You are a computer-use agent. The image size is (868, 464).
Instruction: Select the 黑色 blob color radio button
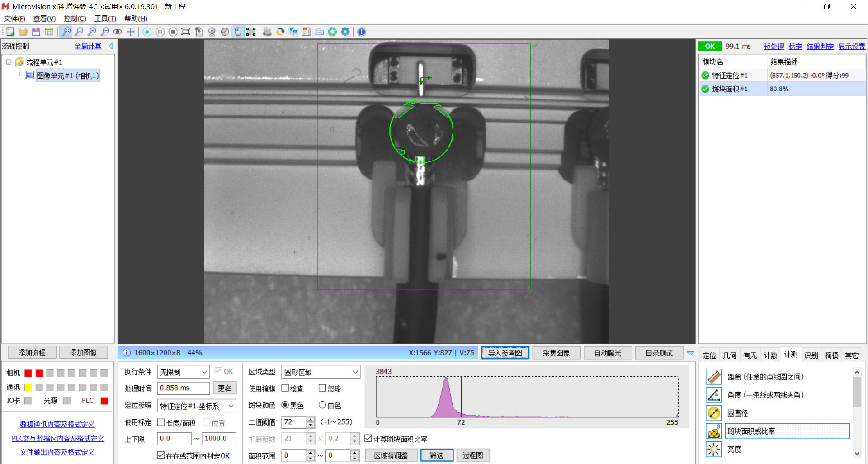pos(285,405)
